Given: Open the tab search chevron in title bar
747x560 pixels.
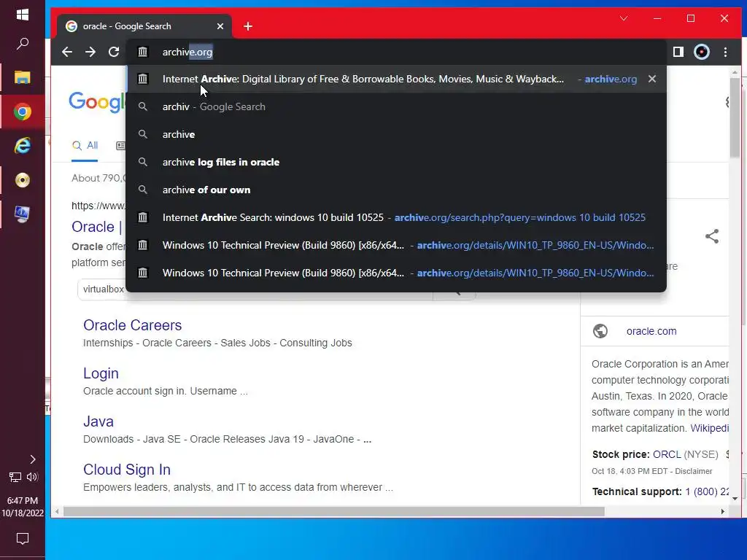Looking at the screenshot, I should pos(624,18).
